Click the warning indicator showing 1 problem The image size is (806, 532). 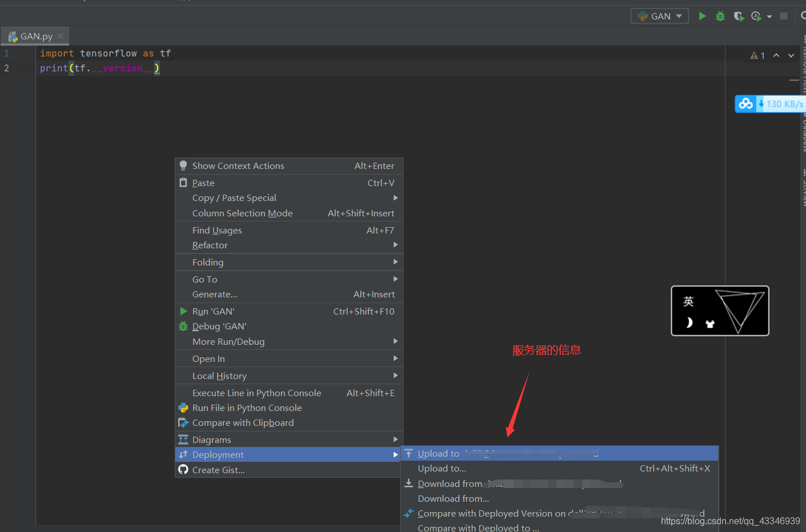757,55
